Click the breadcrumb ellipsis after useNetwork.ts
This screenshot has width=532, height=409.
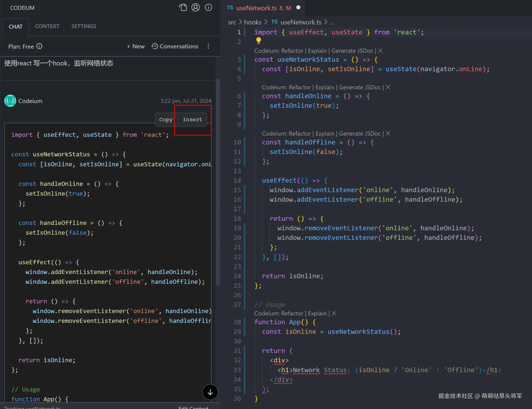(332, 22)
